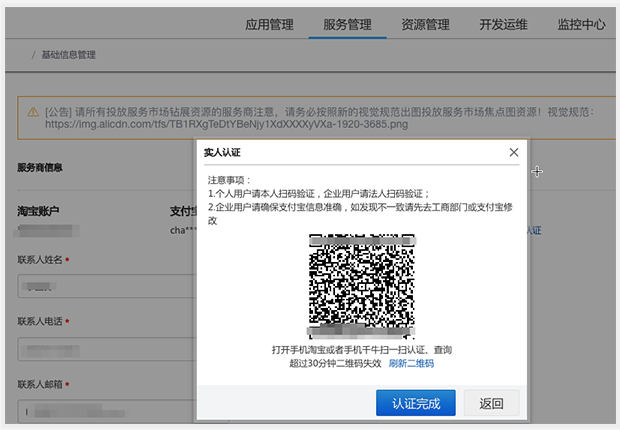Click the 基础信息管理 breadcrumb
Image resolution: width=620 pixels, height=430 pixels.
click(x=69, y=55)
